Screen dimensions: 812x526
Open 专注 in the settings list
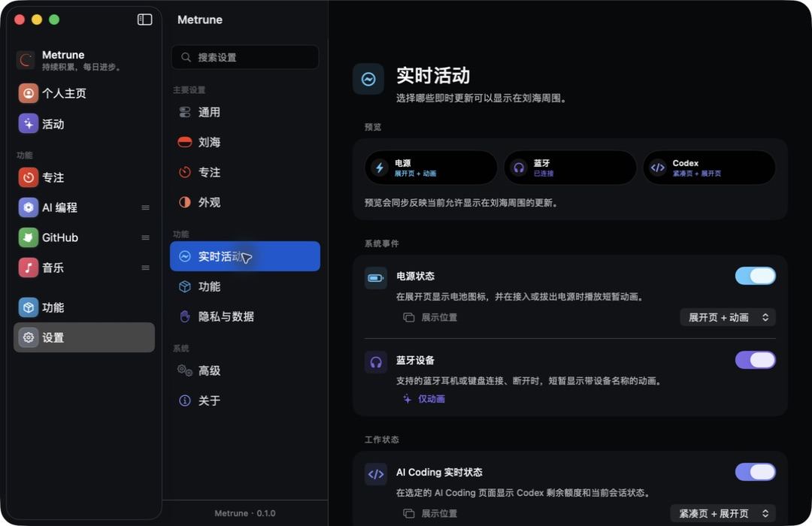(245, 172)
